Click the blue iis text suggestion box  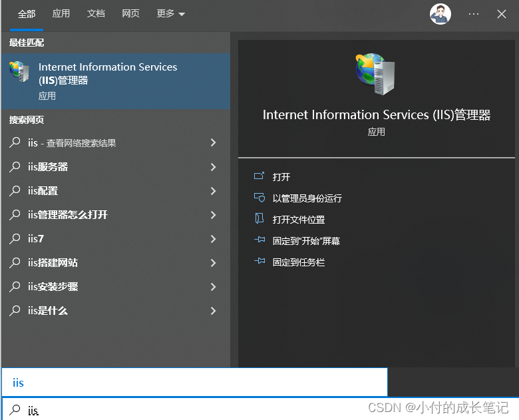(194, 382)
